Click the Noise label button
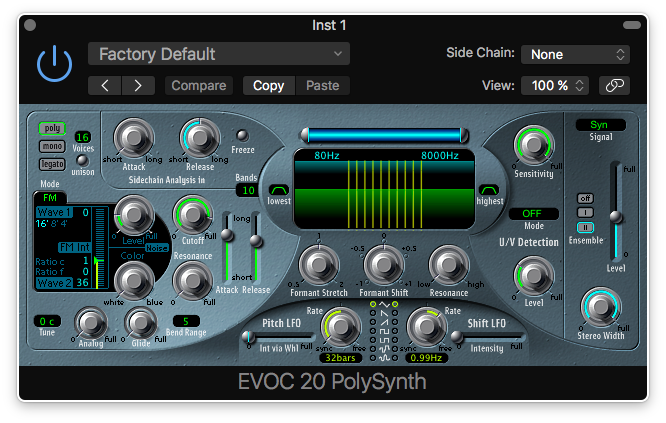 pyautogui.click(x=157, y=248)
